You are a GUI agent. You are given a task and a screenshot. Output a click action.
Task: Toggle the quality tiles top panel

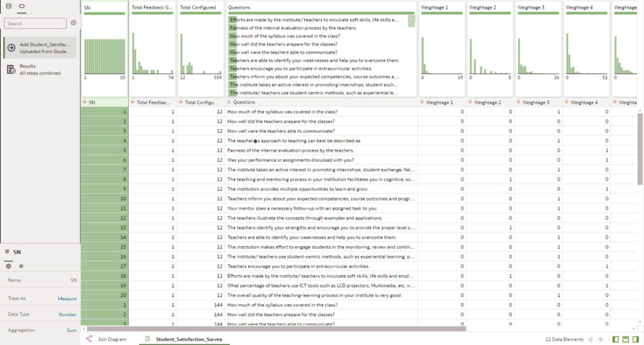tap(626, 339)
